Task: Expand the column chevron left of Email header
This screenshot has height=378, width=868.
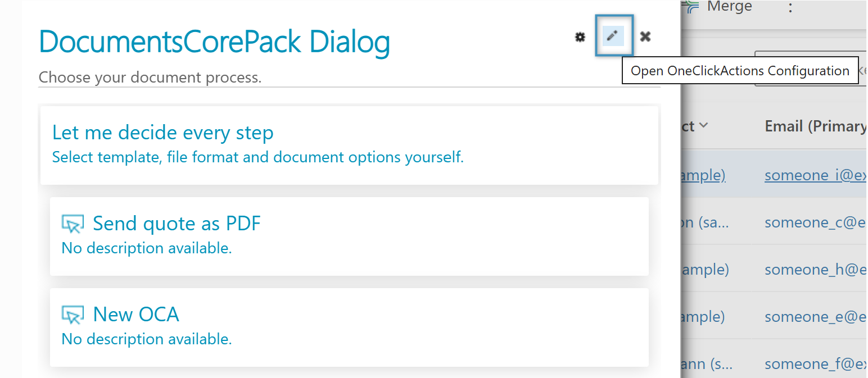Action: tap(703, 126)
